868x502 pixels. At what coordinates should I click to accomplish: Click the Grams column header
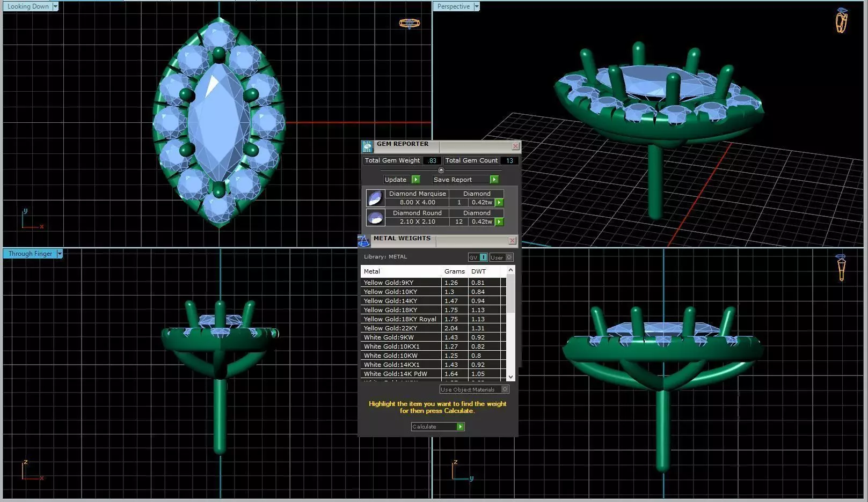tap(455, 271)
